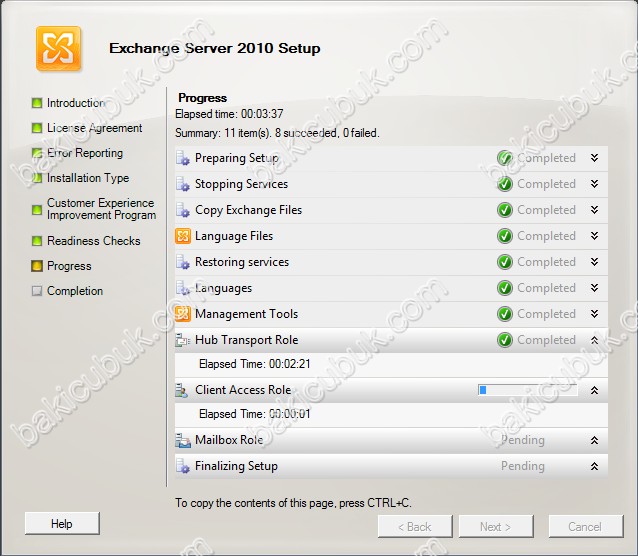Select Completion wizard step
Image resolution: width=638 pixels, height=556 pixels.
coord(75,291)
